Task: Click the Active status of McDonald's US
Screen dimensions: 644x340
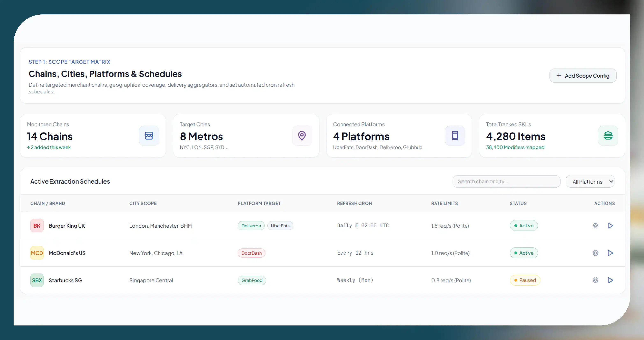Action: pos(524,253)
